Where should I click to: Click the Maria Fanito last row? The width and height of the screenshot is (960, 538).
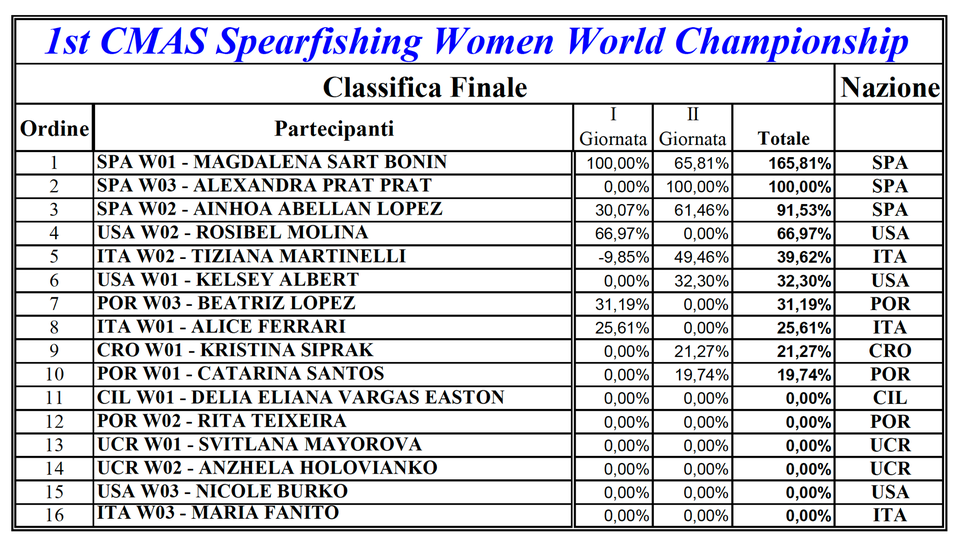[x=479, y=515]
